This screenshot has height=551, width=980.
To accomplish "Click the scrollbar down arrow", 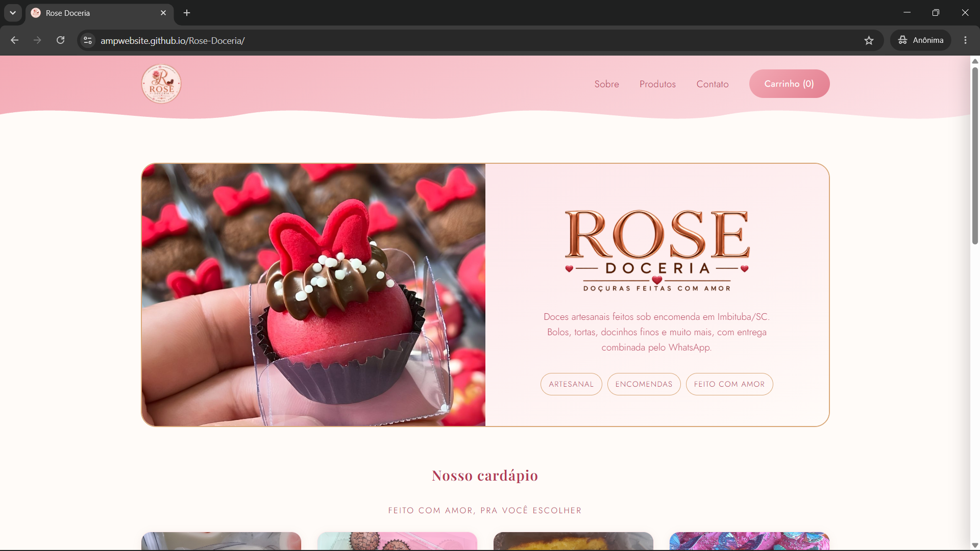I will pyautogui.click(x=975, y=545).
